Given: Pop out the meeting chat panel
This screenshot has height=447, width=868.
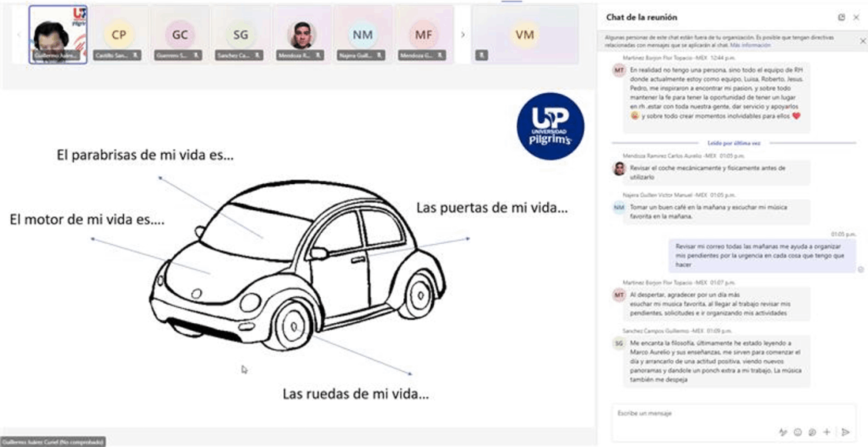Looking at the screenshot, I should 841,17.
